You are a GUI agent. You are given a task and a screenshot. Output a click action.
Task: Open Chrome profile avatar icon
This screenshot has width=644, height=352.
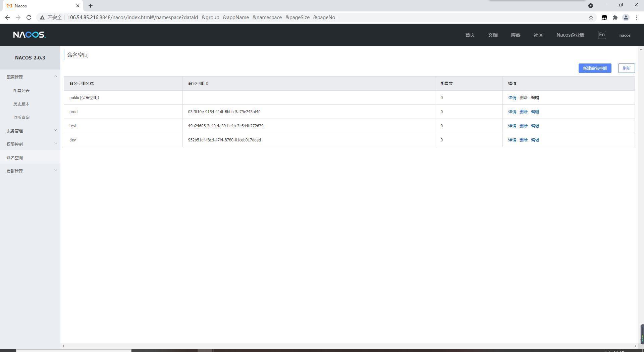click(626, 17)
